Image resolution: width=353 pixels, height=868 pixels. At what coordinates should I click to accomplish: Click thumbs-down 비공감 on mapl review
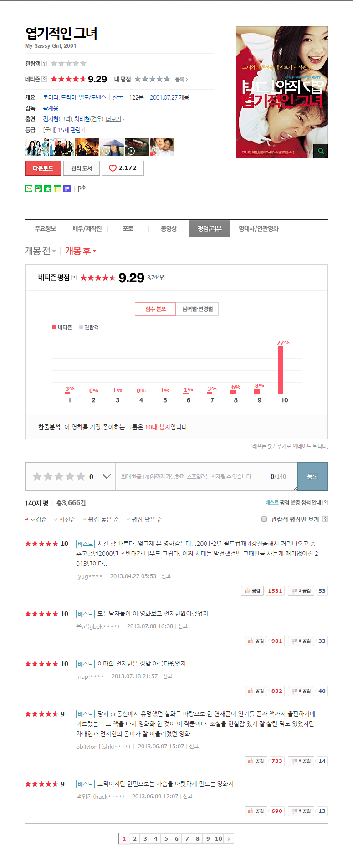pyautogui.click(x=301, y=691)
